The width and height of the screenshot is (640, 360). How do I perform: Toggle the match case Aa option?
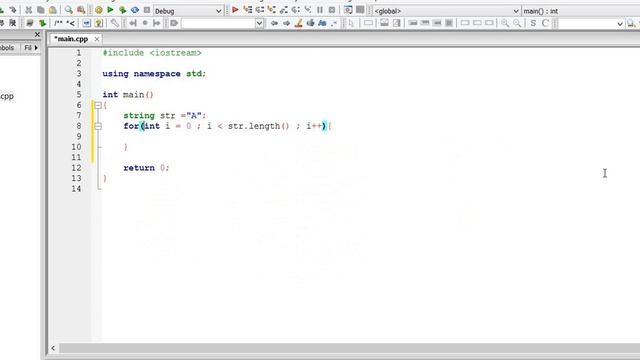(322, 23)
